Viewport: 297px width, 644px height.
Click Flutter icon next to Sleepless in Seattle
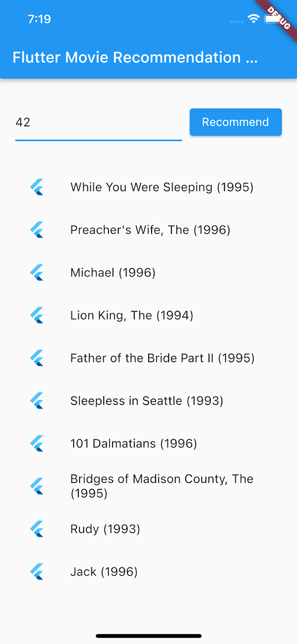(37, 401)
